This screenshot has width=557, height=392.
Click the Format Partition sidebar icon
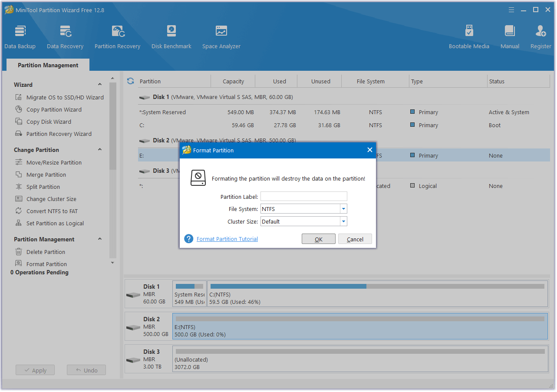pyautogui.click(x=19, y=264)
